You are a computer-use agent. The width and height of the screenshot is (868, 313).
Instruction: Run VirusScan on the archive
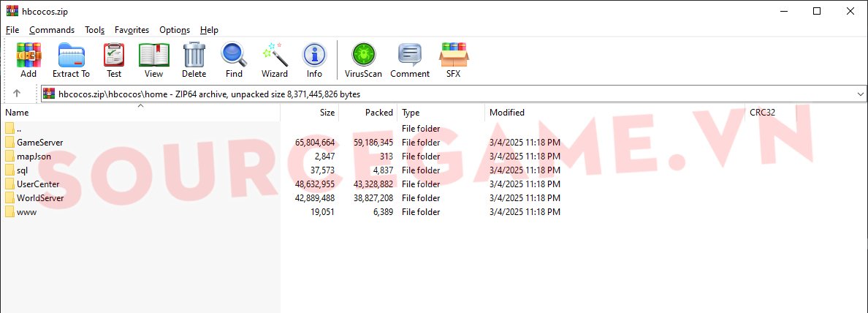[x=362, y=59]
